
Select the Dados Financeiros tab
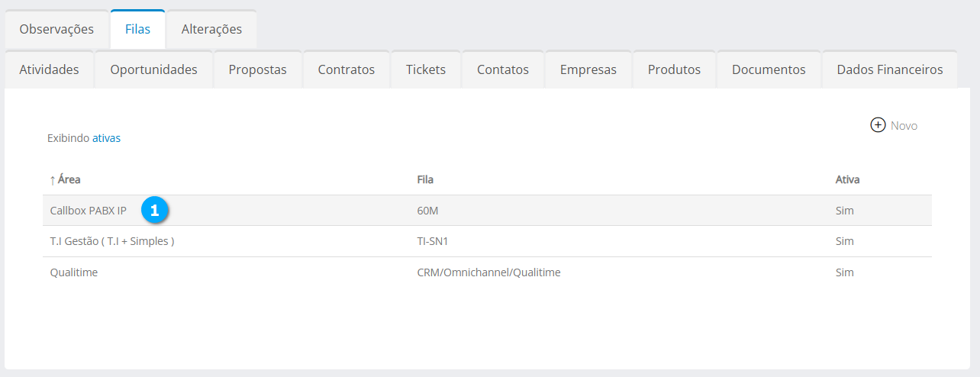tap(889, 69)
